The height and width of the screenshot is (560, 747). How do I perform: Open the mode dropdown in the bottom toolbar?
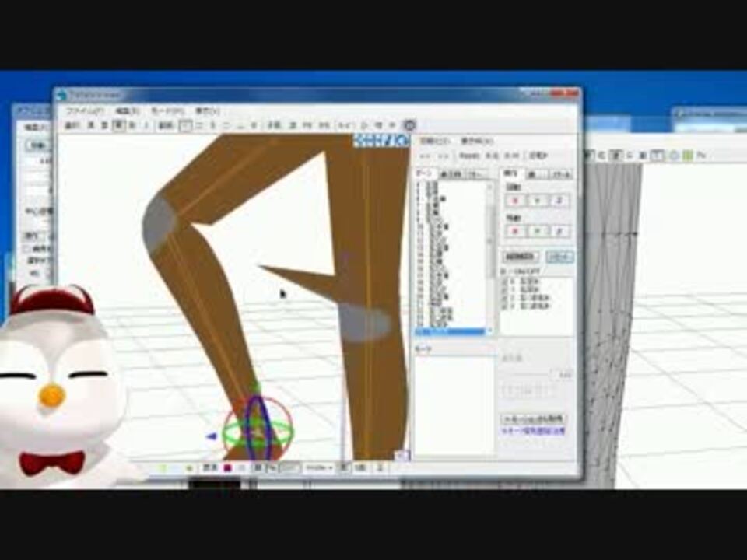click(x=319, y=468)
